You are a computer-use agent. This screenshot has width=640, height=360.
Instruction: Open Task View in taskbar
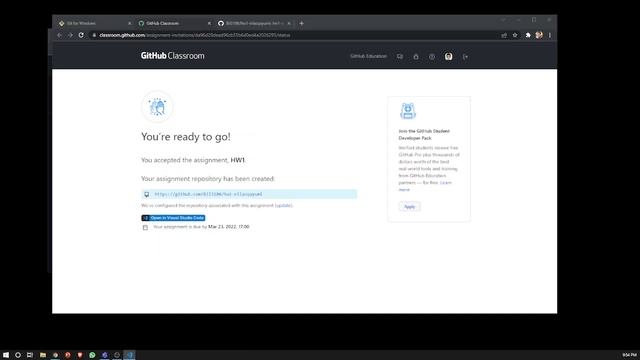click(30, 355)
